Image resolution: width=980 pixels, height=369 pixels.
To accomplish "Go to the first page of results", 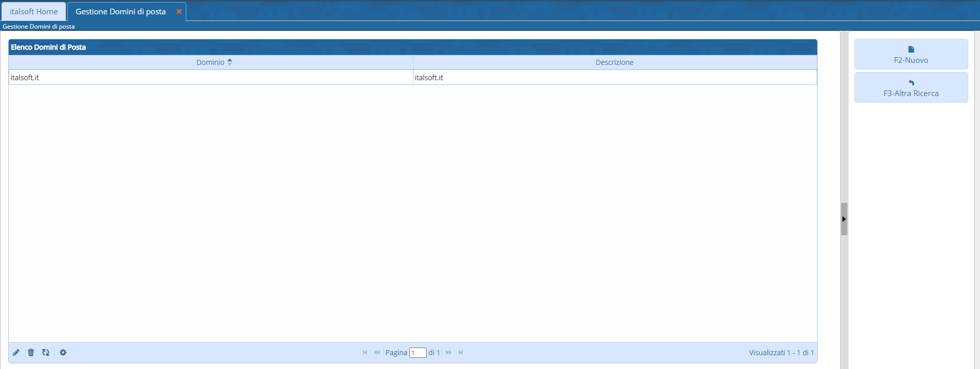I will click(x=365, y=353).
